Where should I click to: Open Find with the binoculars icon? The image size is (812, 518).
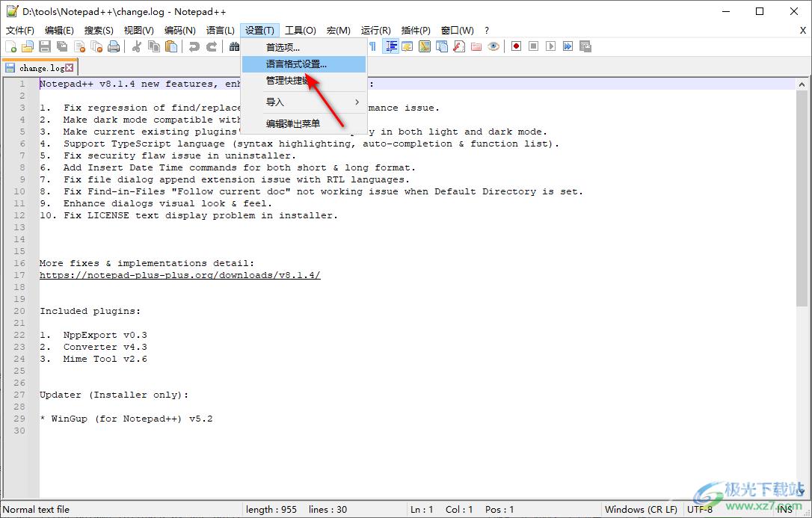pyautogui.click(x=235, y=46)
